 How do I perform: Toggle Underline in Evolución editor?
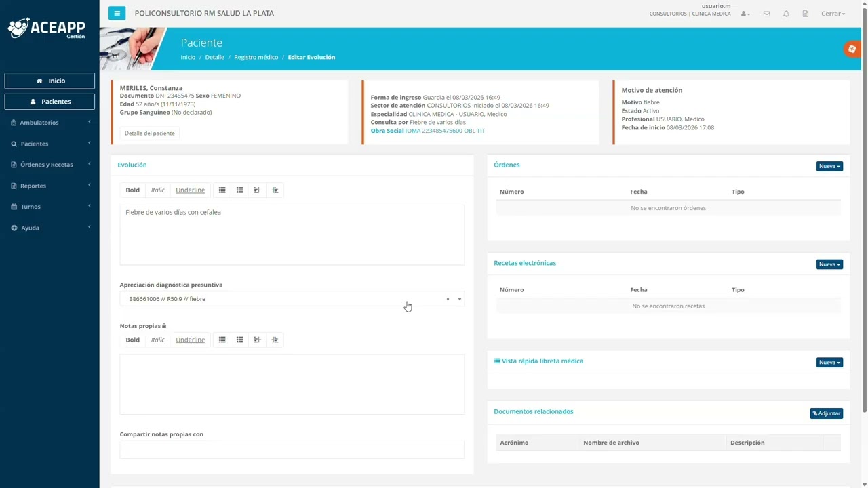(x=191, y=190)
